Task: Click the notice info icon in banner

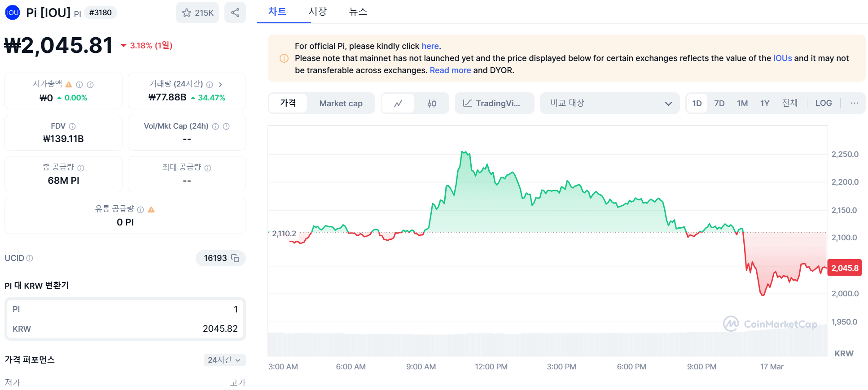Action: click(x=284, y=58)
